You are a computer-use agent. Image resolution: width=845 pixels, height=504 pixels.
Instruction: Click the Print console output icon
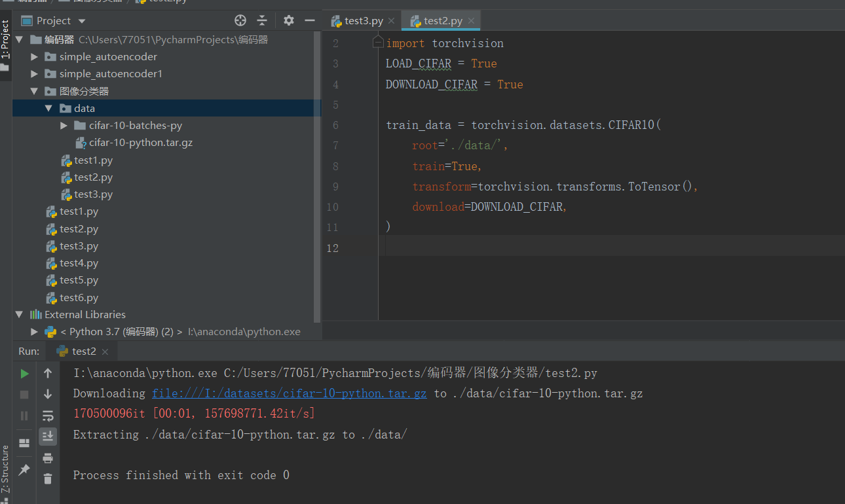(48, 458)
